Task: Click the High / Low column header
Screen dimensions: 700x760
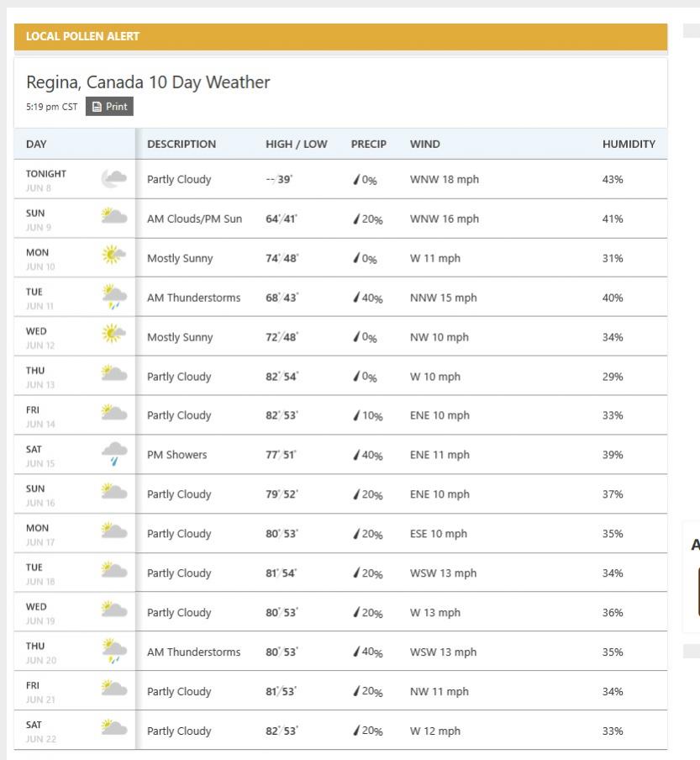Action: point(296,144)
